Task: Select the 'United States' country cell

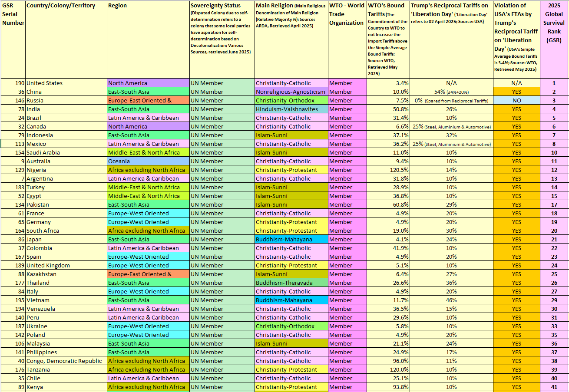Action: [x=66, y=83]
